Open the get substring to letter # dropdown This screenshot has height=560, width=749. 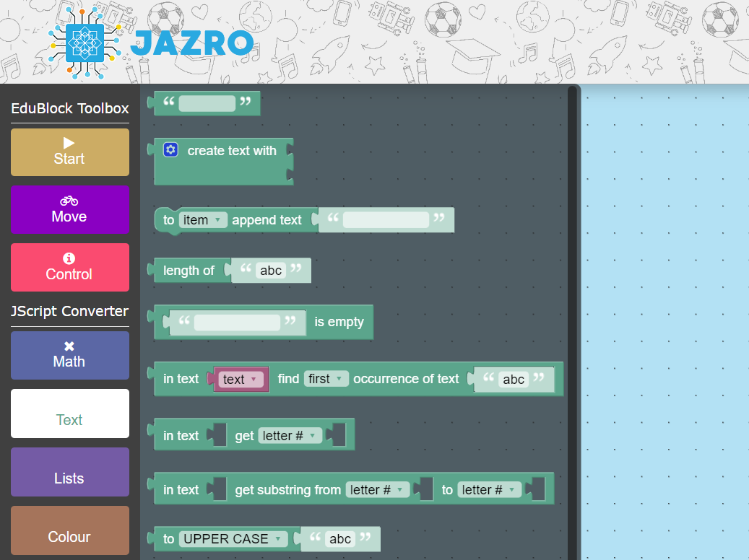click(x=491, y=490)
